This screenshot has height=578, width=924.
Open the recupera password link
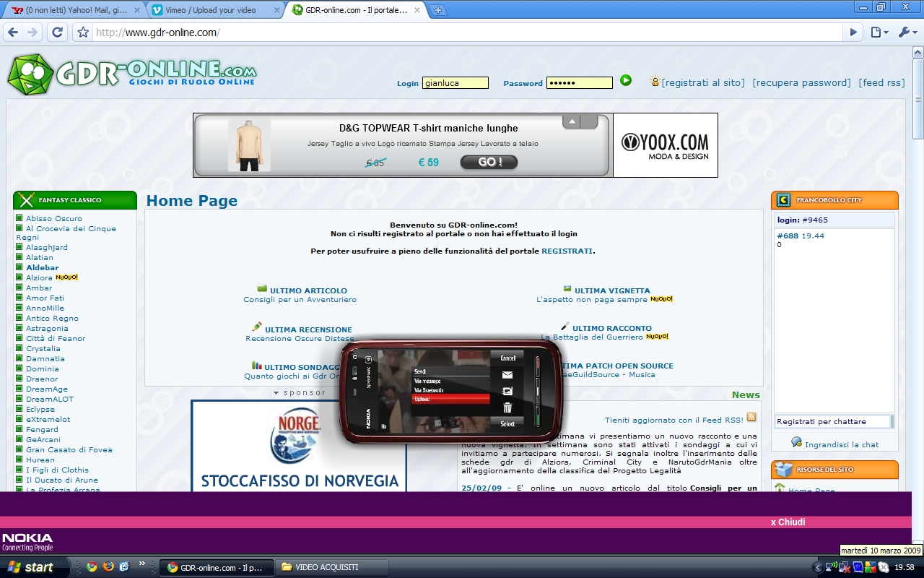pos(801,82)
